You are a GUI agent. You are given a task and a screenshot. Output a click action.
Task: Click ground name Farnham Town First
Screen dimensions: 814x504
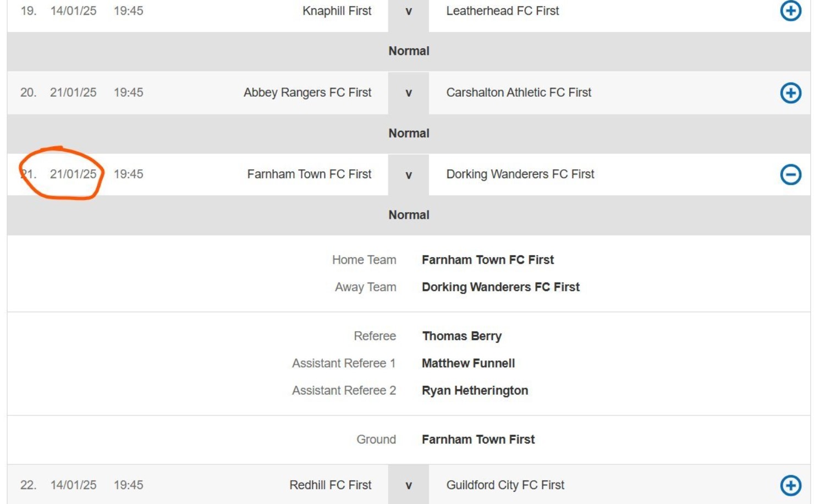[478, 439]
